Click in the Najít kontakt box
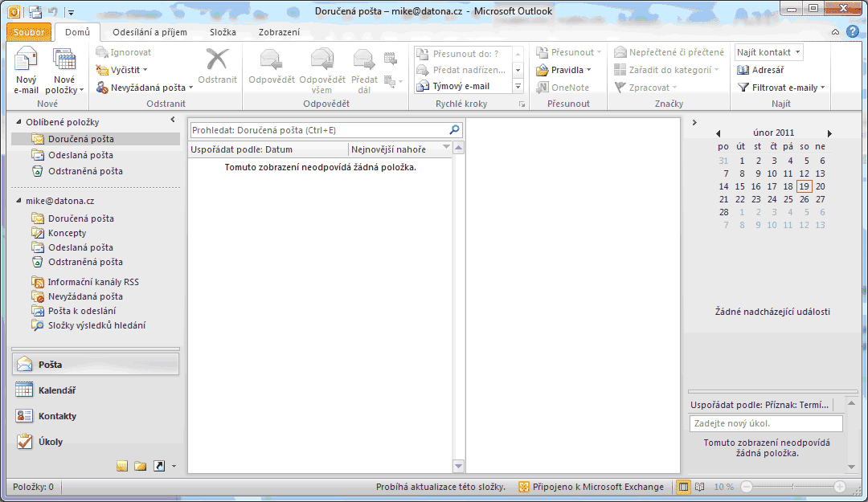Viewport: 868px width, 502px height. click(769, 52)
